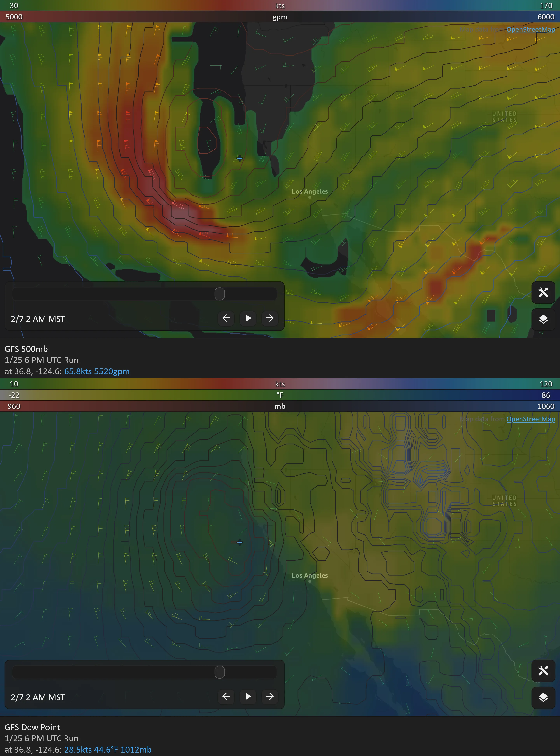
Task: Click the 2/7 2 AM MST label on 500mb map
Action: click(38, 319)
